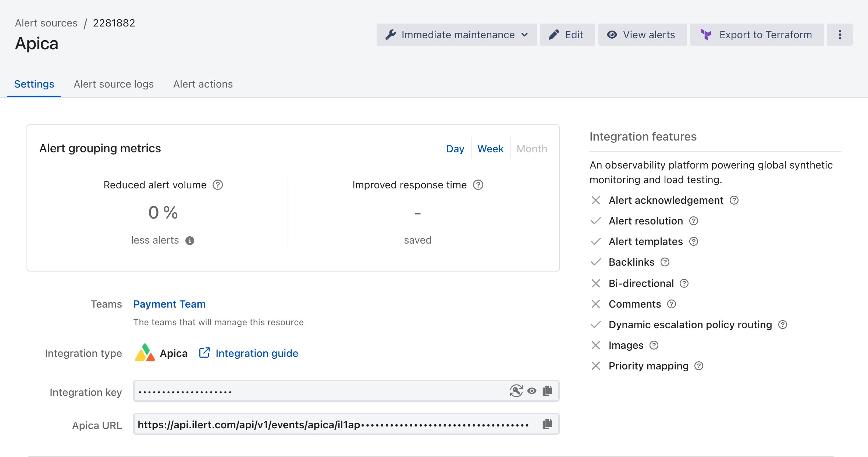Click the Apica URL field
Image resolution: width=868 pixels, height=457 pixels.
[346, 424]
